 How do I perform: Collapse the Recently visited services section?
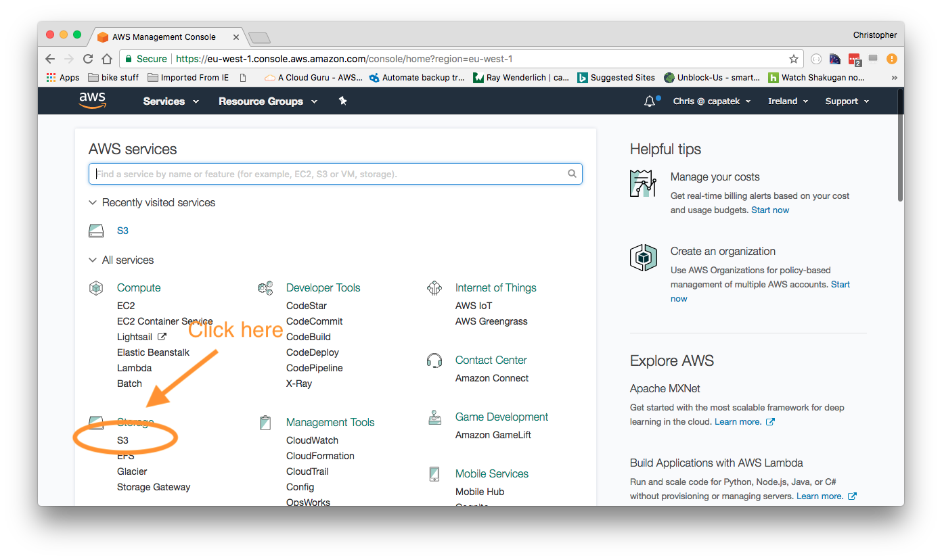tap(93, 203)
